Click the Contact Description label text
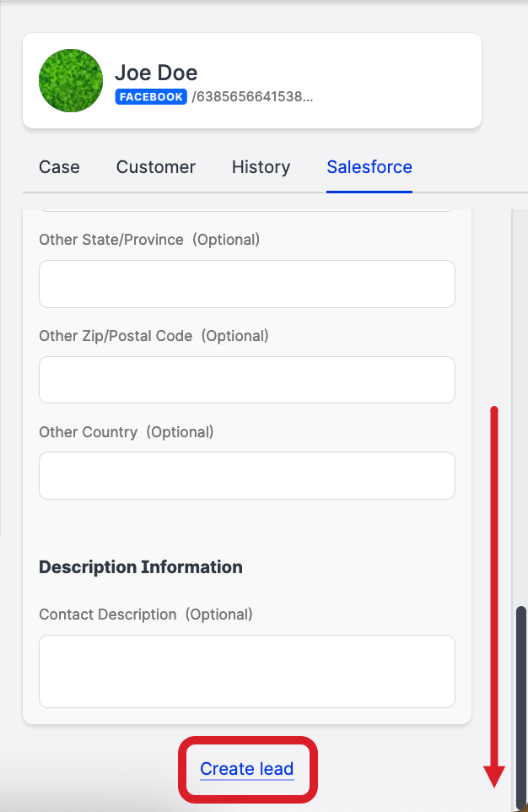This screenshot has height=812, width=528. (108, 614)
